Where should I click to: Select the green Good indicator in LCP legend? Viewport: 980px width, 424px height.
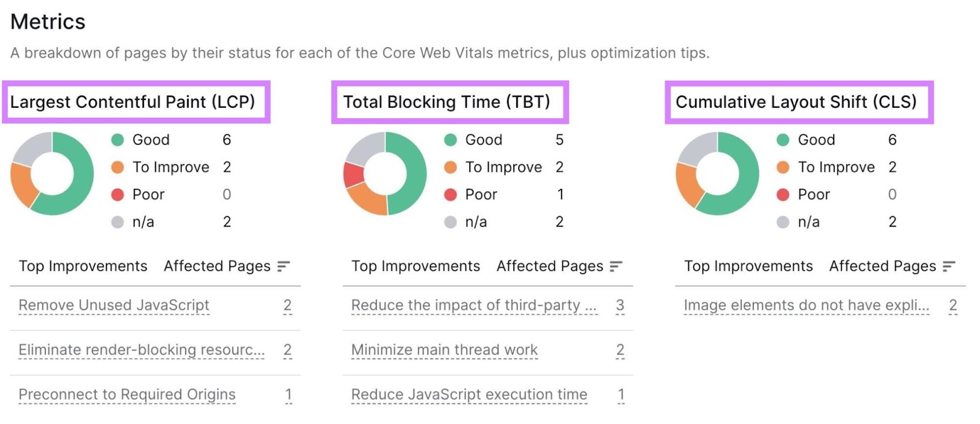coord(118,140)
